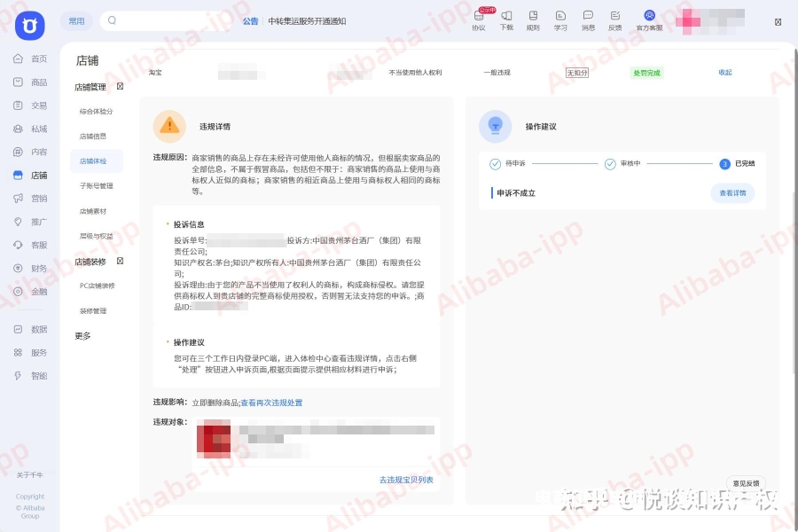The image size is (798, 532).
Task: Open 店铺素材 menu item
Action: [93, 211]
